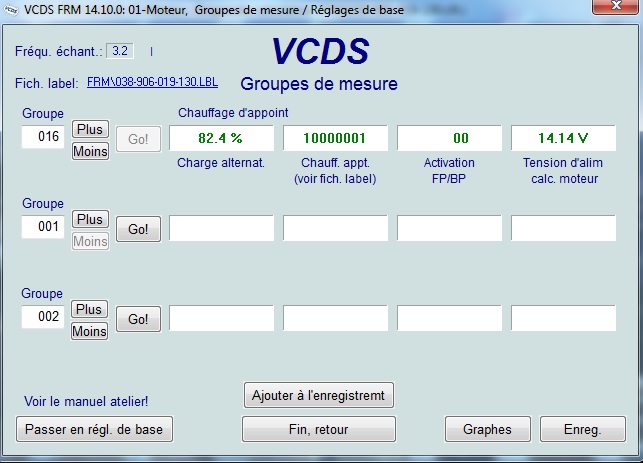Viewport: 643px width, 463px height.
Task: Click Ajouter à l'enregistremt button
Action: 319,395
